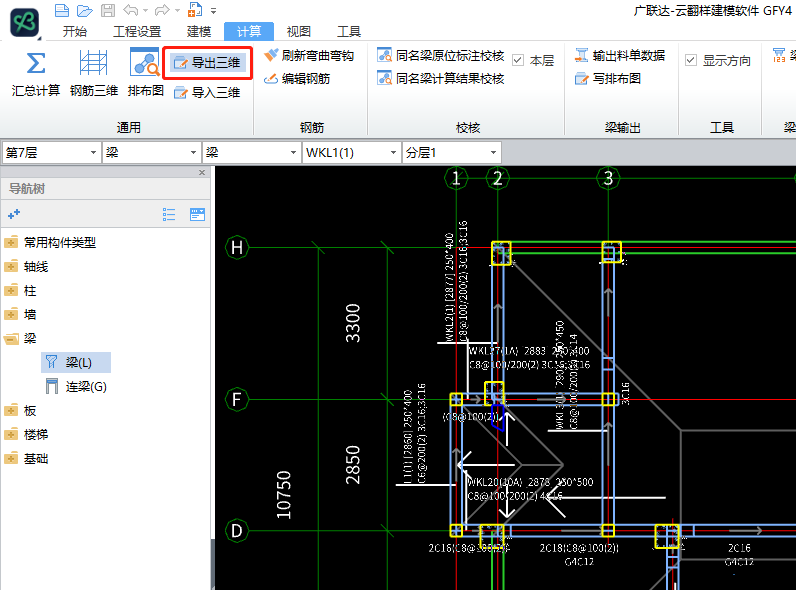Click the redo arrow icon
796x590 pixels.
tap(162, 10)
